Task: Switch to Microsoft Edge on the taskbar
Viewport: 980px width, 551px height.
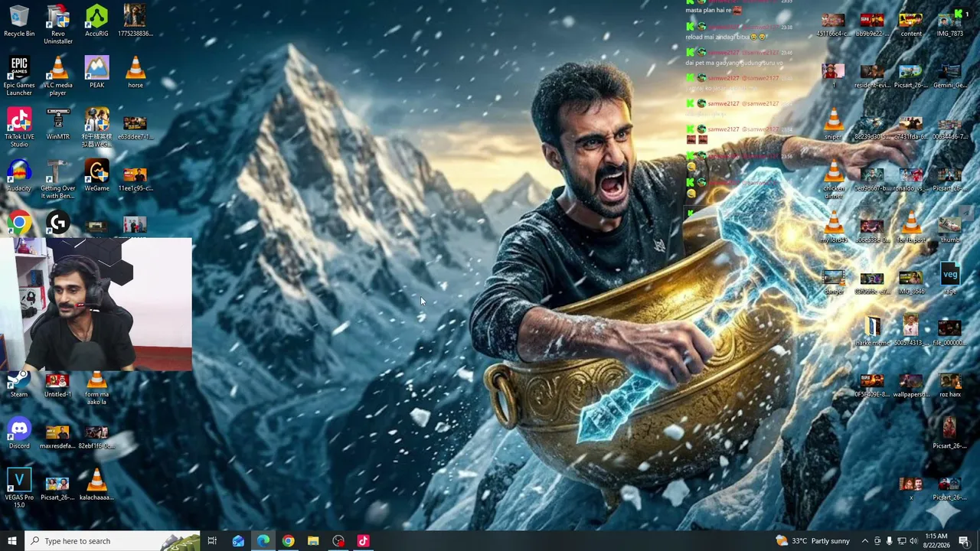Action: pyautogui.click(x=263, y=541)
